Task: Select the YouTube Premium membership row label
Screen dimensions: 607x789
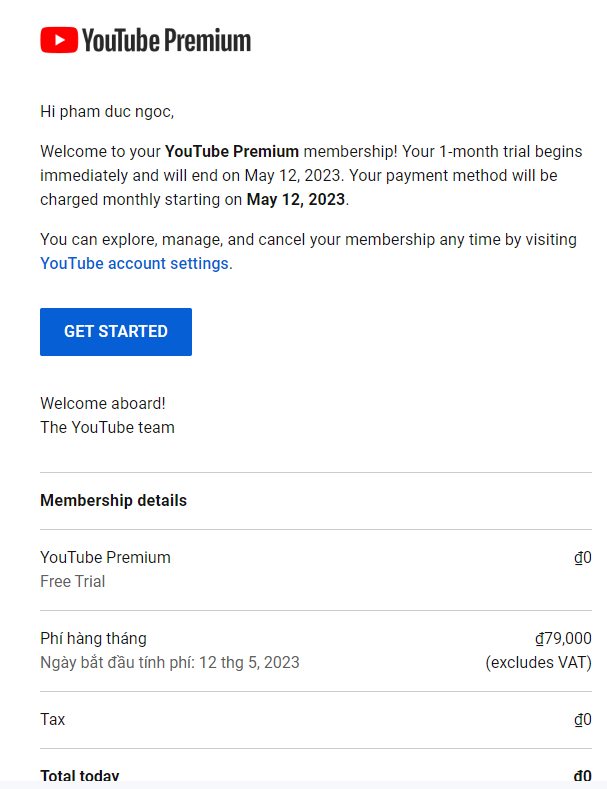Action: [105, 557]
